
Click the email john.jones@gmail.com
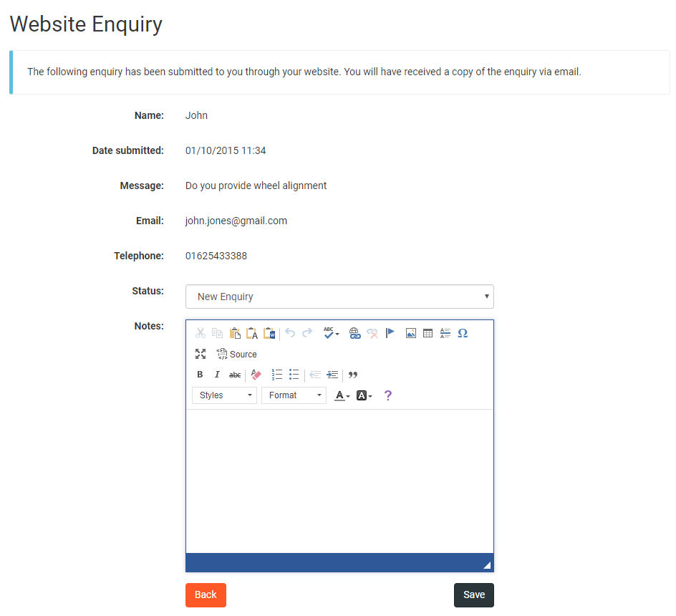(x=236, y=221)
